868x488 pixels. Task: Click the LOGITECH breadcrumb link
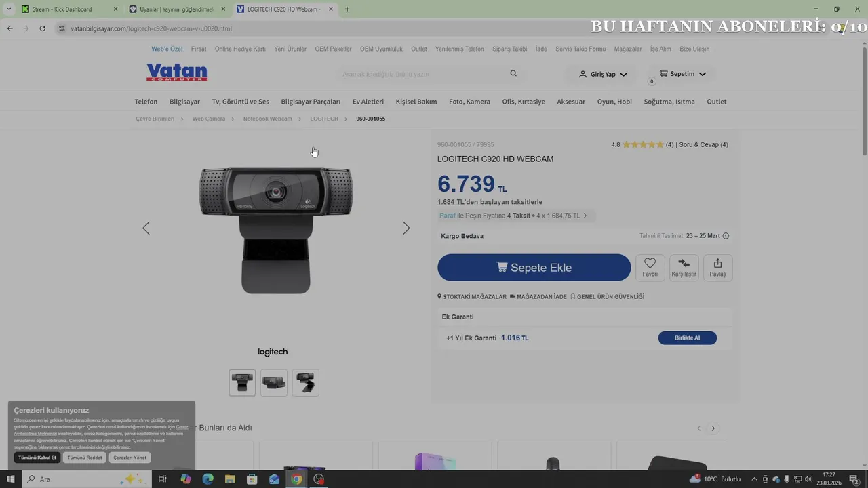323,119
